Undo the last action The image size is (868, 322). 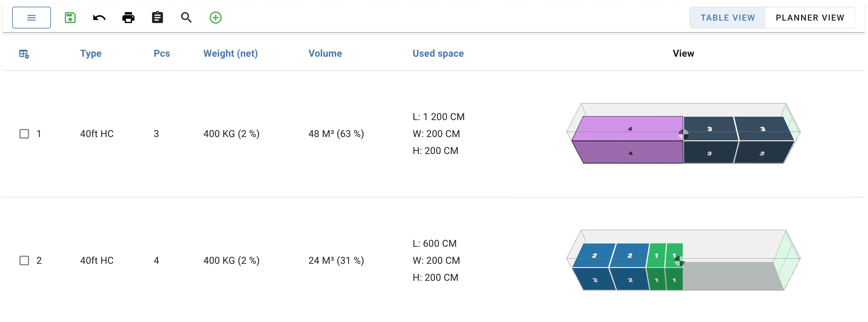99,18
